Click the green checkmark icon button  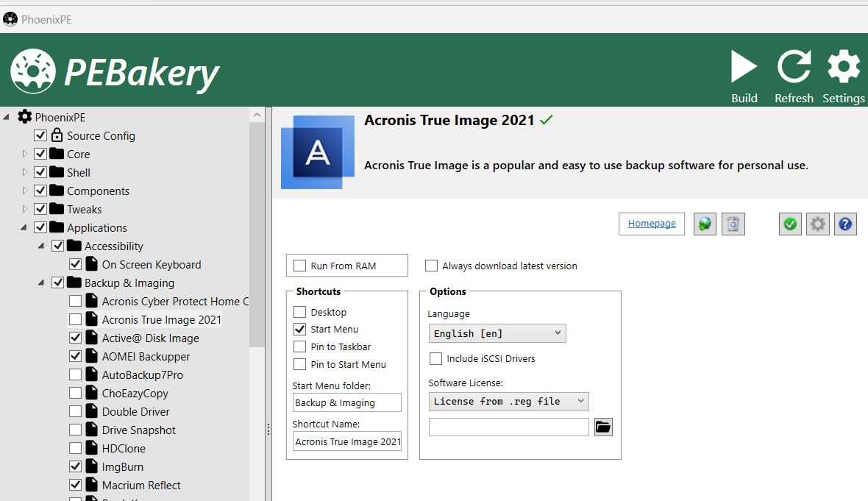click(790, 224)
